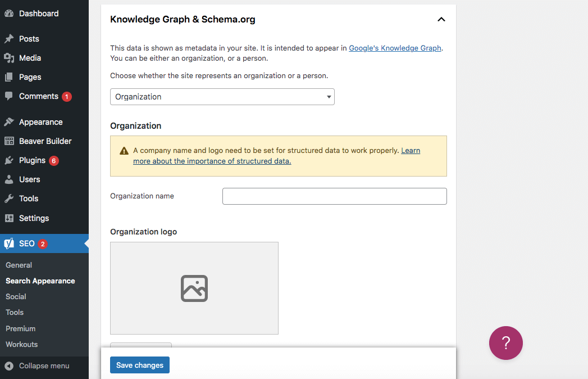Collapse the admin sidebar menu
588x379 pixels.
click(37, 366)
